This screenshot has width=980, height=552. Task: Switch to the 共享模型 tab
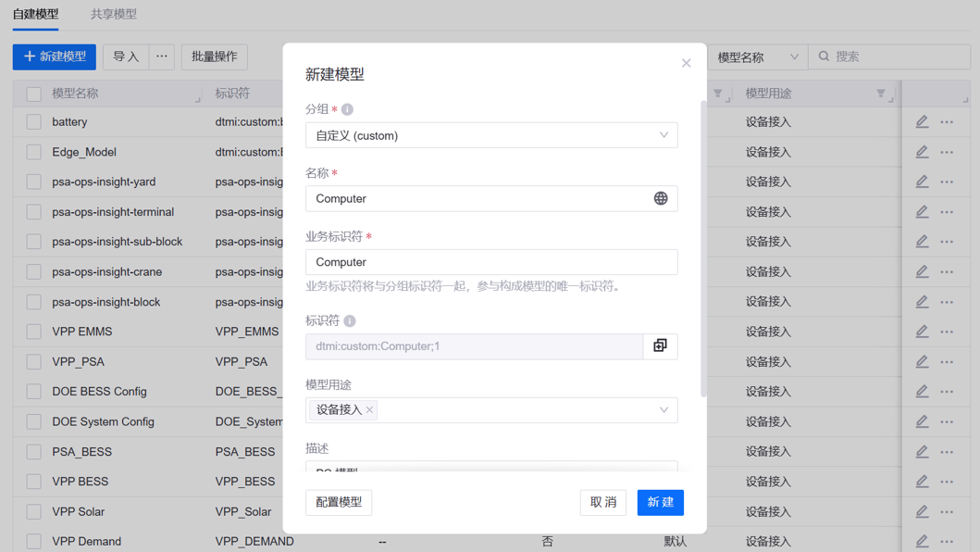[113, 14]
